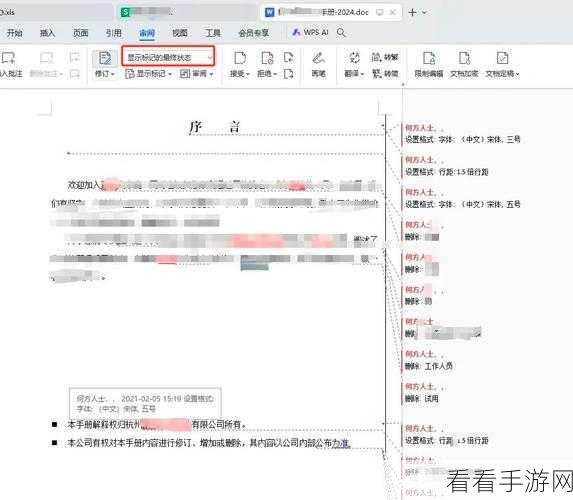Click the insert comment 批注 icon
The image size is (573, 500).
[x=8, y=58]
